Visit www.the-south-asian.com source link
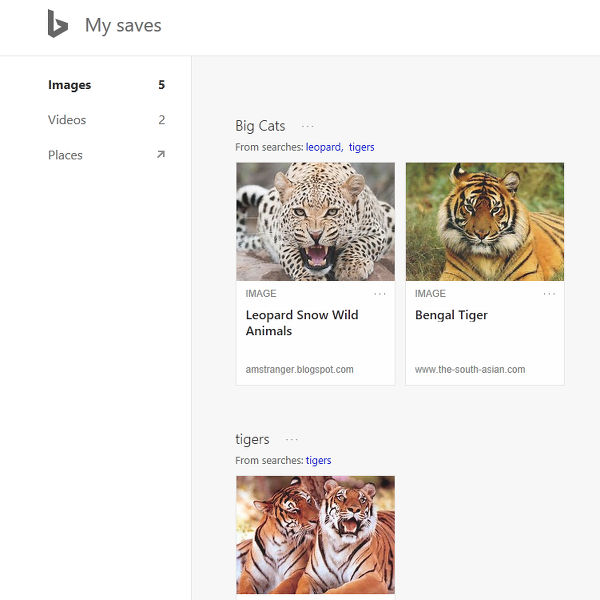 [470, 370]
